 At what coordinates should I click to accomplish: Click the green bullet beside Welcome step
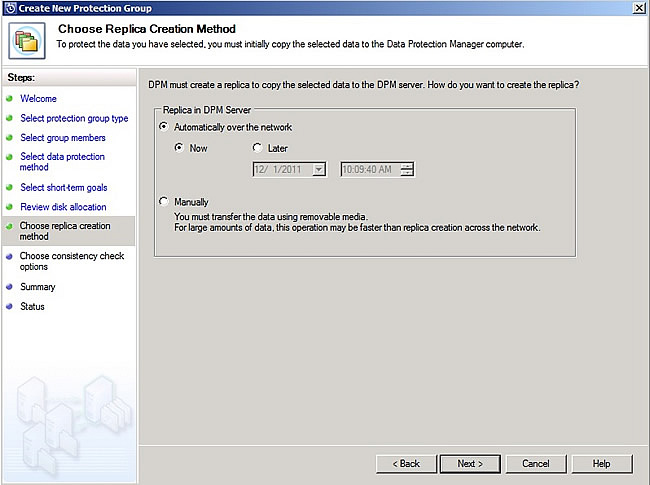(x=9, y=99)
